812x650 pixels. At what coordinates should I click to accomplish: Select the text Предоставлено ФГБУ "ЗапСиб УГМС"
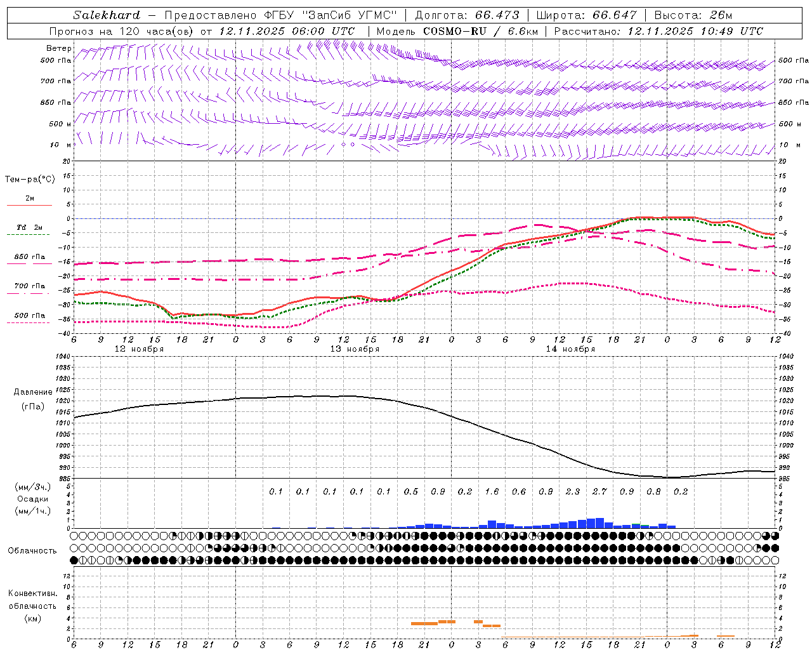click(280, 15)
